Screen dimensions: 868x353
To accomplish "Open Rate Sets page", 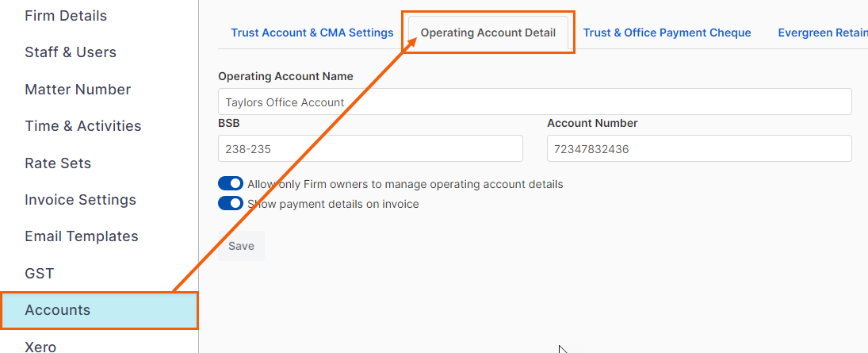I will pyautogui.click(x=58, y=163).
